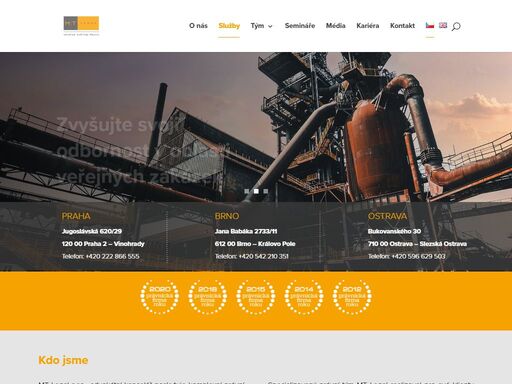The height and width of the screenshot is (384, 512).
Task: Open the 2018 law firm award badge
Action: (208, 297)
